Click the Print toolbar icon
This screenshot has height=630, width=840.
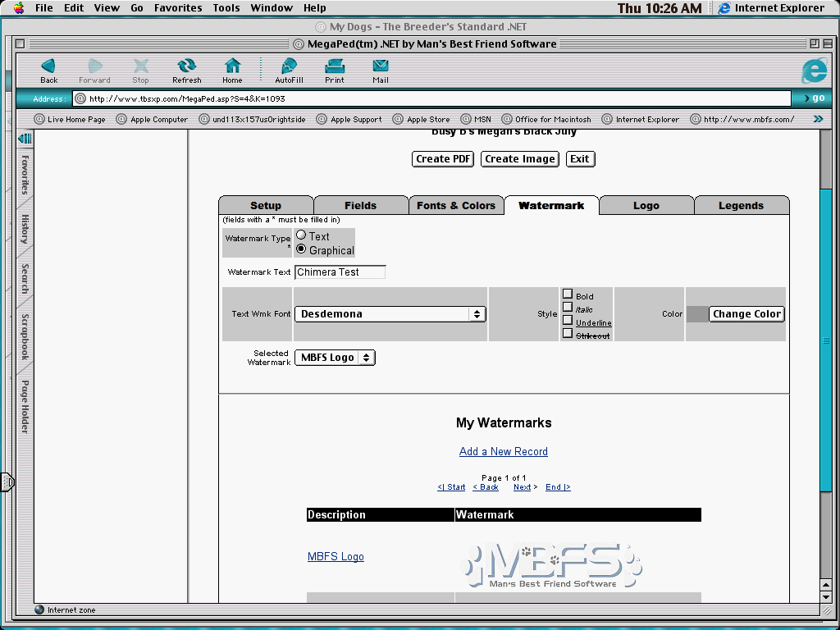coord(334,66)
